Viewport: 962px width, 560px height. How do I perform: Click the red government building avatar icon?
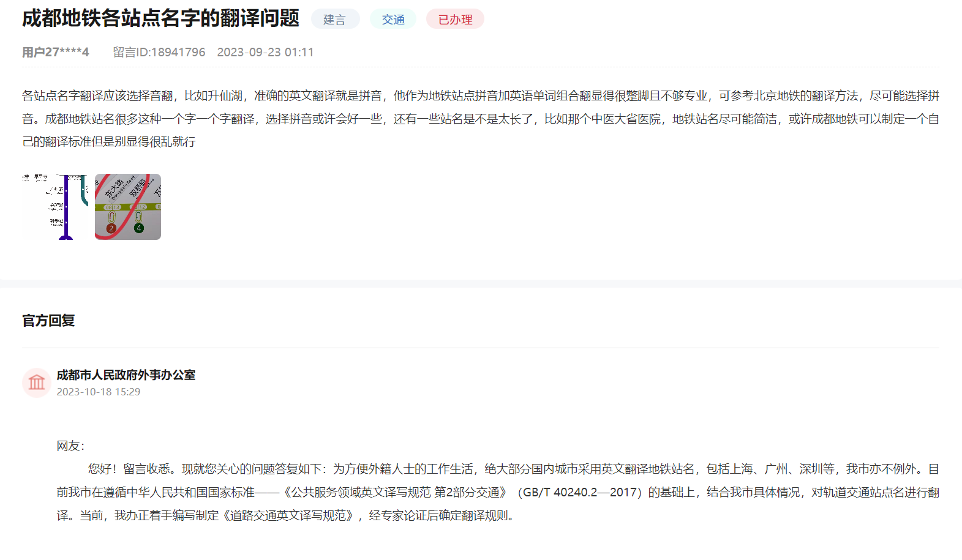coord(37,383)
